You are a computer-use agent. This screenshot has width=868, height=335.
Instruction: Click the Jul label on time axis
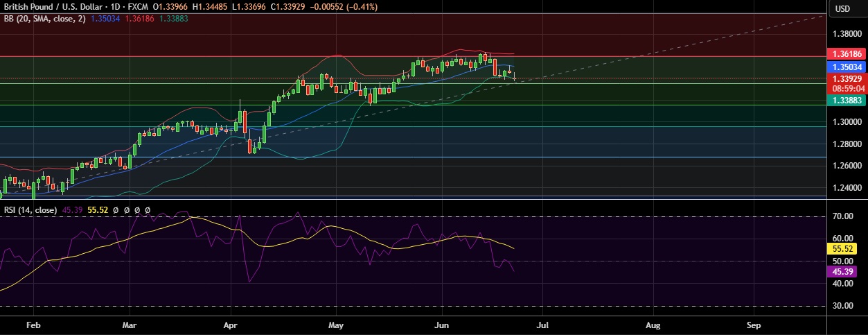click(x=543, y=325)
